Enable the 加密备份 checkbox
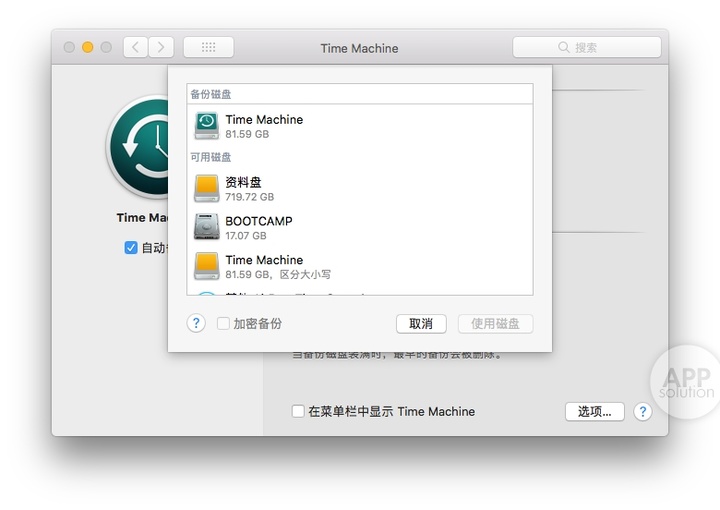Screen dimensions: 720x510 [224, 324]
